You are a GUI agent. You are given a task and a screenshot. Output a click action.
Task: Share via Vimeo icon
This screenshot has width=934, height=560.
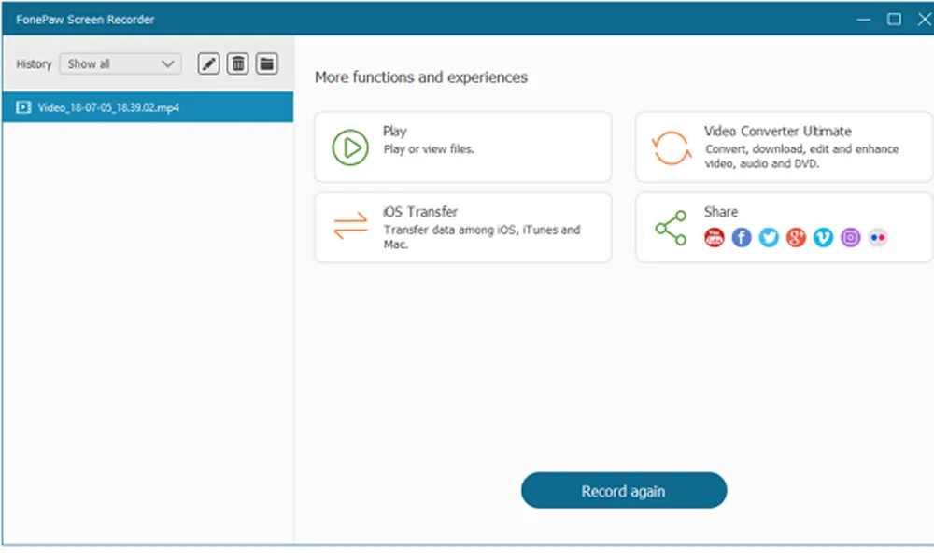pyautogui.click(x=823, y=237)
